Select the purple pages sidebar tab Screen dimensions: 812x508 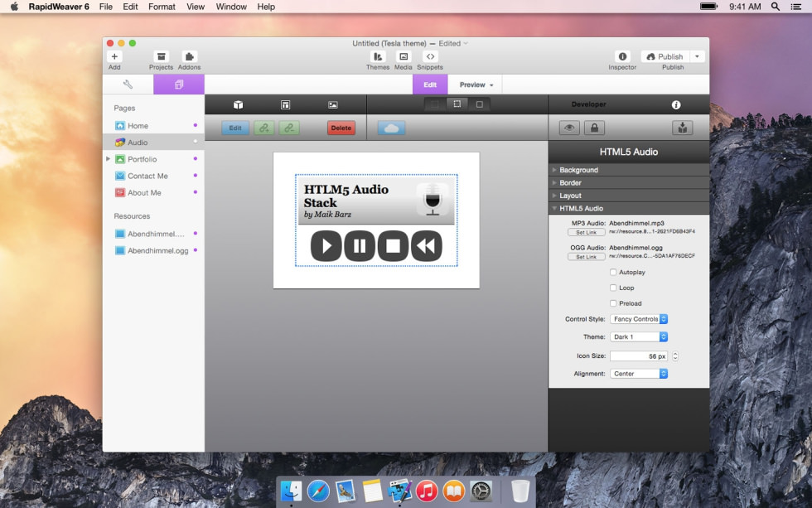click(179, 85)
